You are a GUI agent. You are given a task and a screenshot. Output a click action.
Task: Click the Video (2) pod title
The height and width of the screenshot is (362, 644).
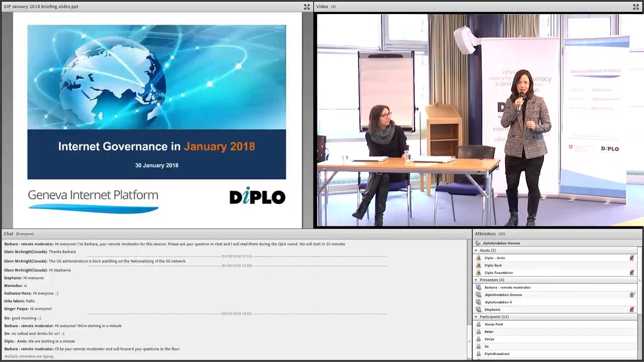[x=326, y=7]
